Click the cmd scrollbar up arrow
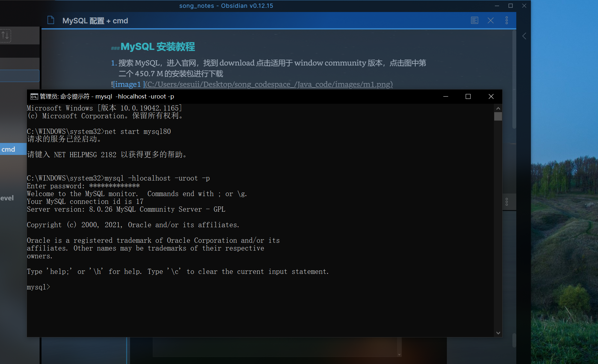This screenshot has height=364, width=598. click(x=498, y=109)
